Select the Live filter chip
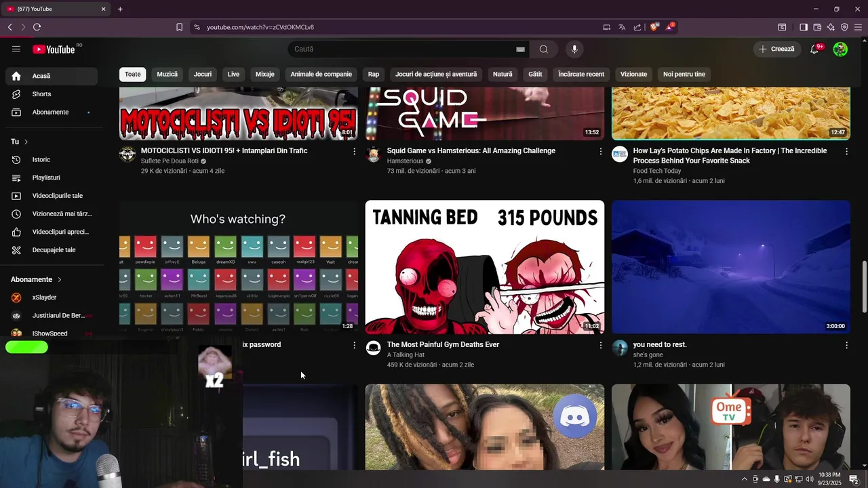This screenshot has width=868, height=488. tap(233, 74)
